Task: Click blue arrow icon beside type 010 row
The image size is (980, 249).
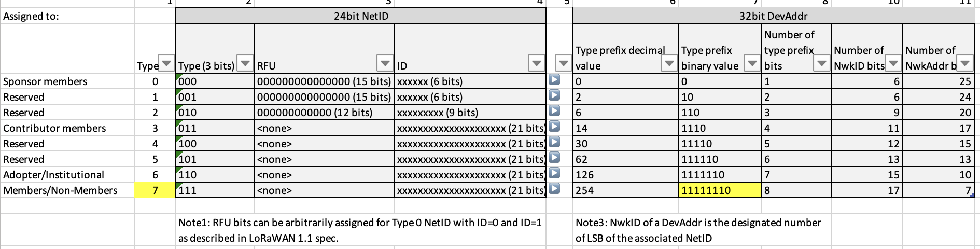Action: 554,112
